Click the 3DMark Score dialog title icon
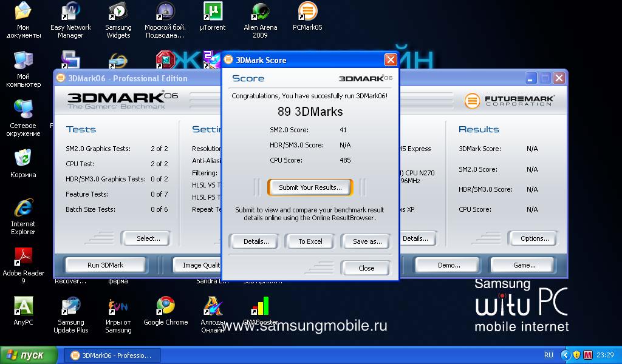622x364 pixels. 228,60
